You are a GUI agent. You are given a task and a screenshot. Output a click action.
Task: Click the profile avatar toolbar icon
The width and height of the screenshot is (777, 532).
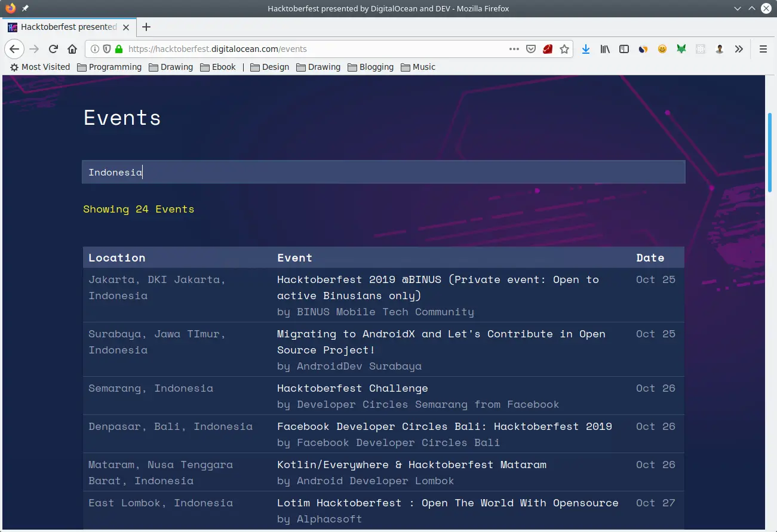[x=720, y=49]
